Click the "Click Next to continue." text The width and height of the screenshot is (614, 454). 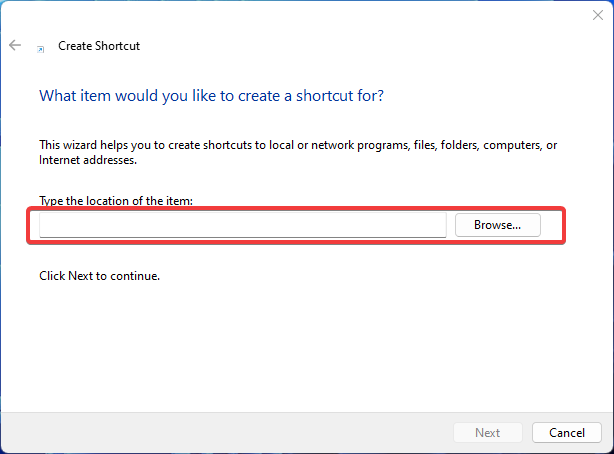tap(99, 276)
